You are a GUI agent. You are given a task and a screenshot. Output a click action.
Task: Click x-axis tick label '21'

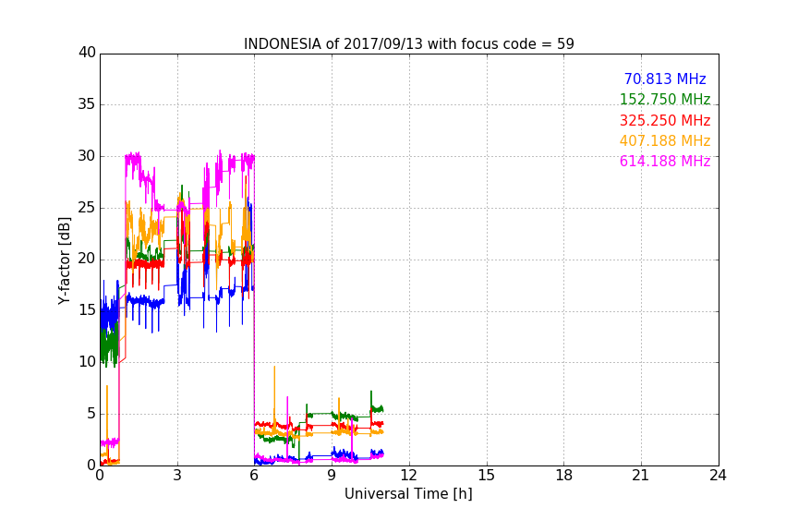pyautogui.click(x=641, y=476)
